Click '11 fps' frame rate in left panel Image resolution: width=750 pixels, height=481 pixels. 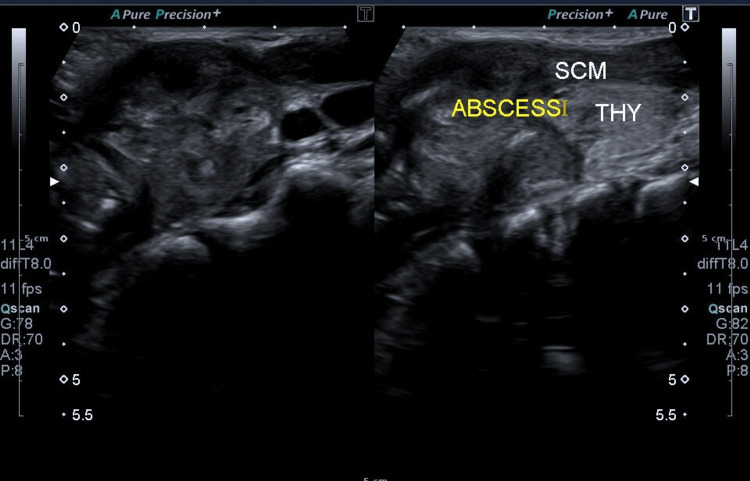21,289
